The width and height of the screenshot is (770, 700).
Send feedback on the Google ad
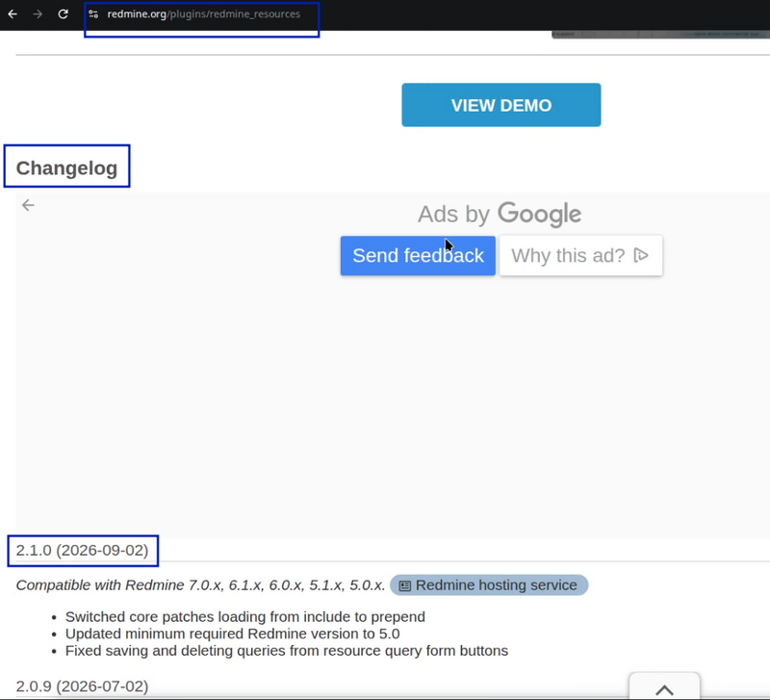418,255
